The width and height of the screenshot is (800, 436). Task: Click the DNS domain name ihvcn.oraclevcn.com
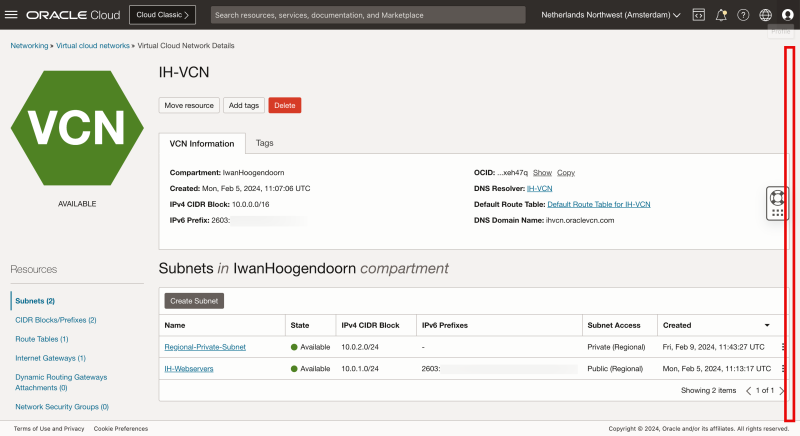(x=580, y=220)
